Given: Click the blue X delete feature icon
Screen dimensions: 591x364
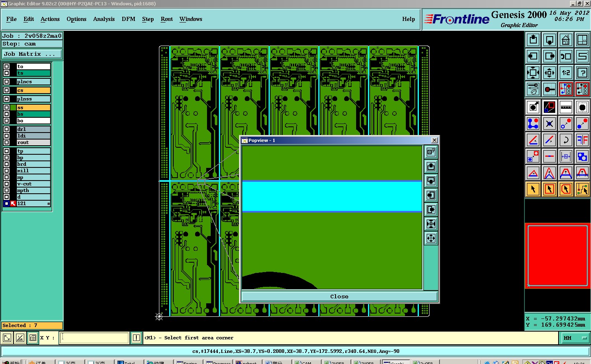Looking at the screenshot, I should pos(550,124).
